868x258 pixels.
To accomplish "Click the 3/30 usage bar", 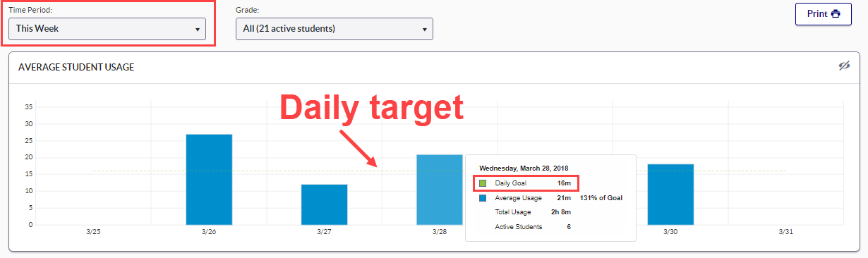I will [x=670, y=195].
